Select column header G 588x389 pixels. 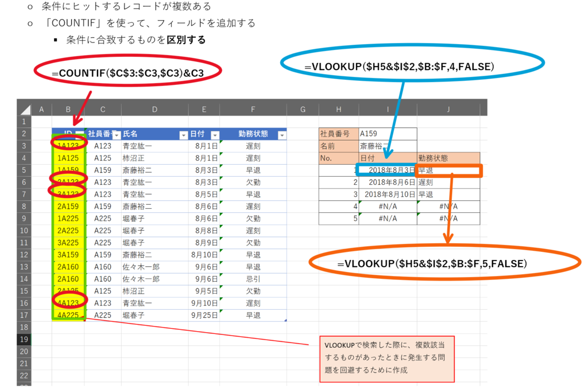[x=303, y=108]
